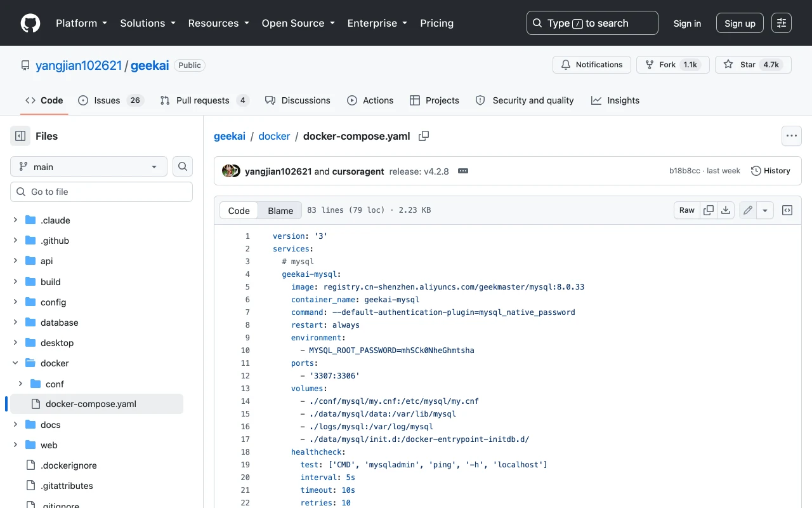
Task: Click the Sign in link
Action: coord(687,23)
